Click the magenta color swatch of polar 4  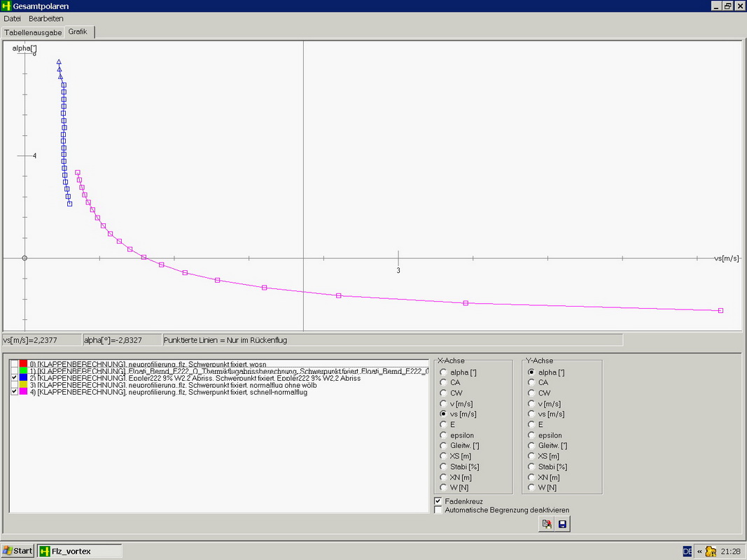(24, 392)
